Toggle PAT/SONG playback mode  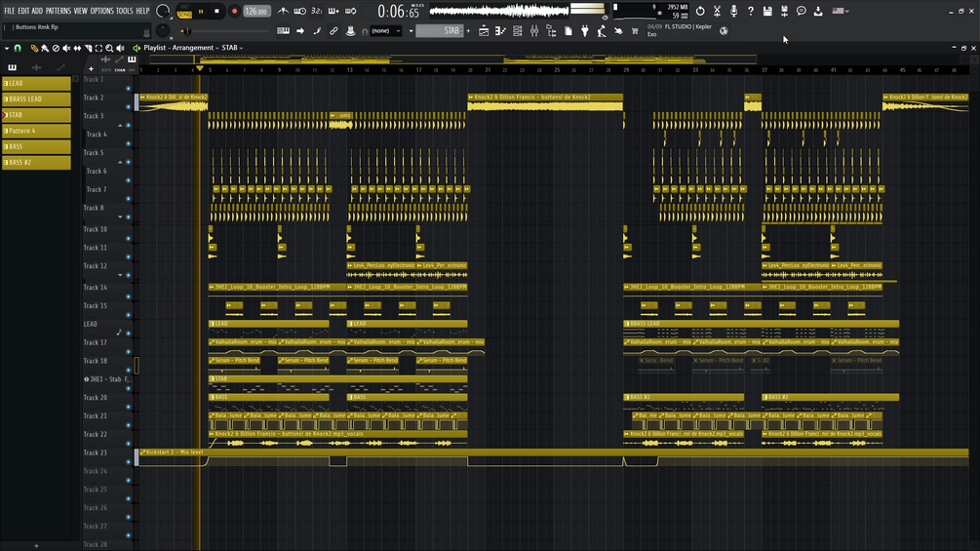[x=185, y=12]
